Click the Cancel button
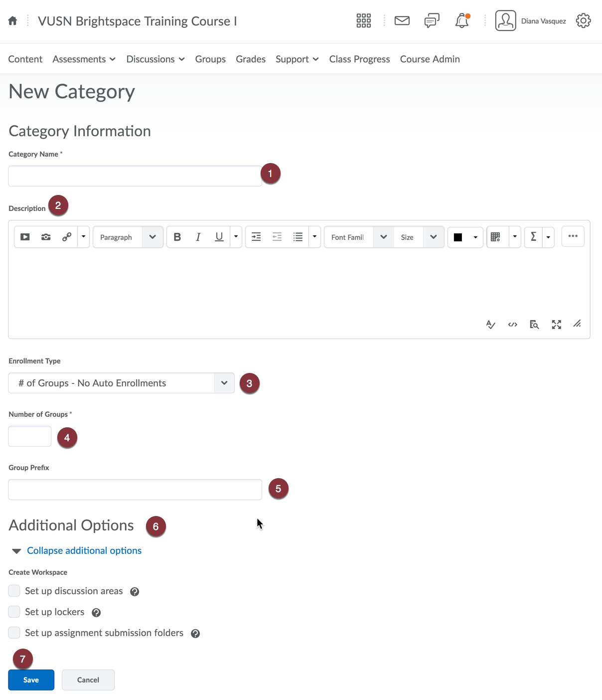Image resolution: width=602 pixels, height=700 pixels. 88,680
